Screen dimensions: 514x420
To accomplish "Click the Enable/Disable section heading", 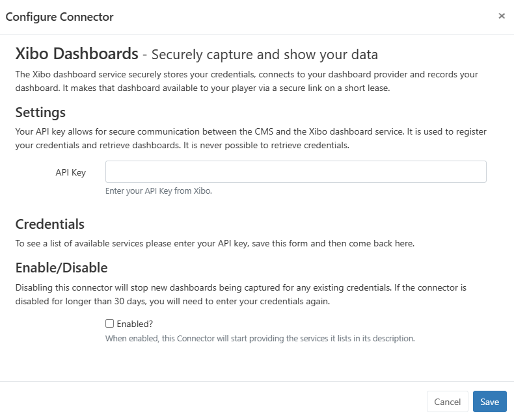I will coord(61,267).
